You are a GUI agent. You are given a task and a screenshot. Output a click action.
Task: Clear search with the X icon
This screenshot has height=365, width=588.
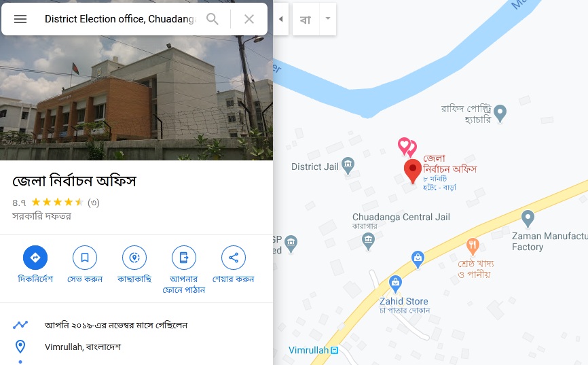pos(249,19)
